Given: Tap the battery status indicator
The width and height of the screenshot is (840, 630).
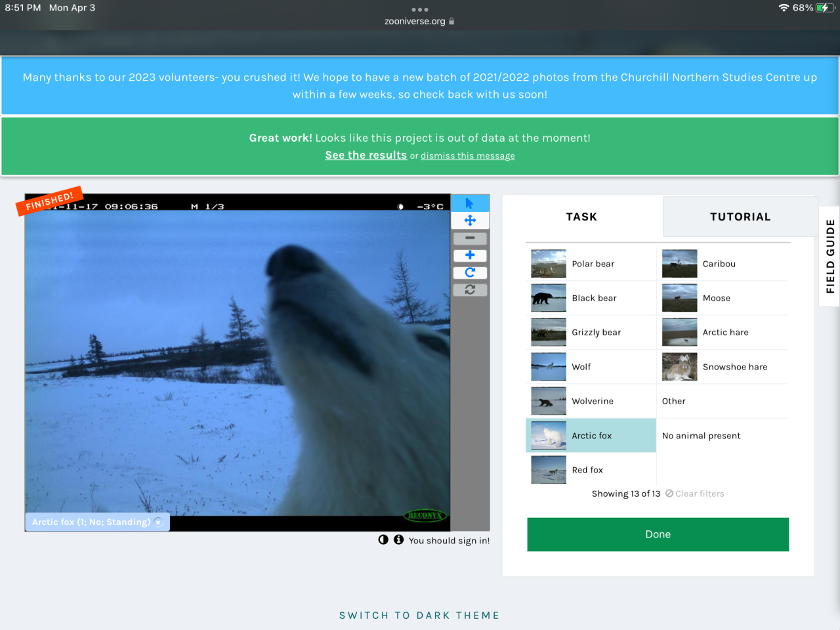Looking at the screenshot, I should pyautogui.click(x=824, y=8).
